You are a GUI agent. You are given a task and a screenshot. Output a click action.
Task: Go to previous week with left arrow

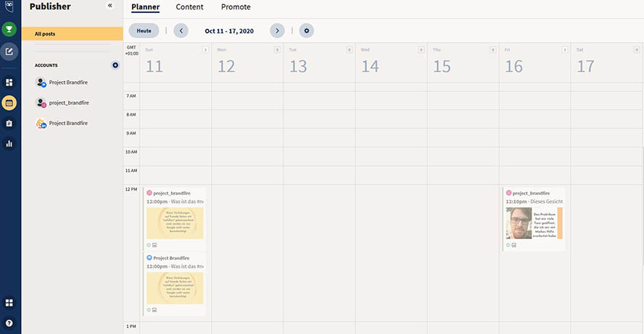(x=181, y=30)
